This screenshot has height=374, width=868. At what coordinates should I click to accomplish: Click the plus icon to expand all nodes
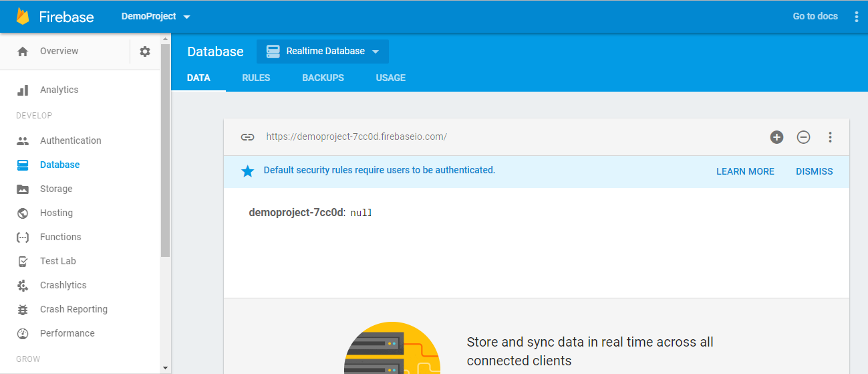[776, 137]
